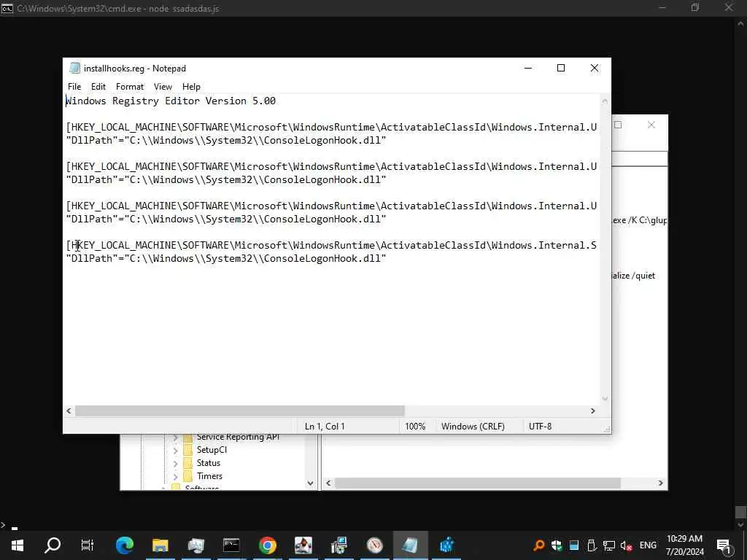This screenshot has width=747, height=560.
Task: Open Task View on the taskbar
Action: [88, 545]
